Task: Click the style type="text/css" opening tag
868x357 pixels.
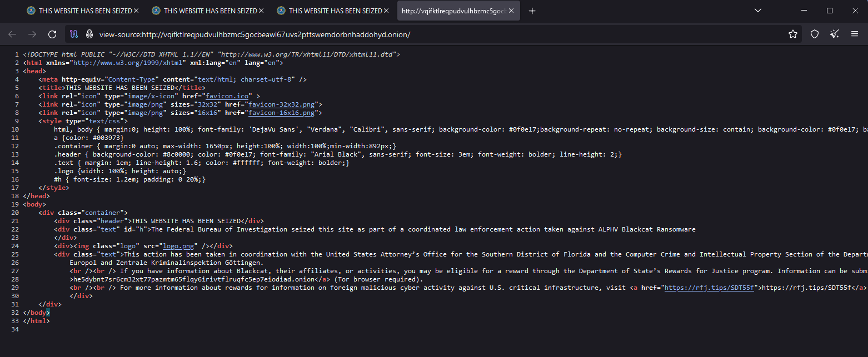Action: pyautogui.click(x=83, y=121)
